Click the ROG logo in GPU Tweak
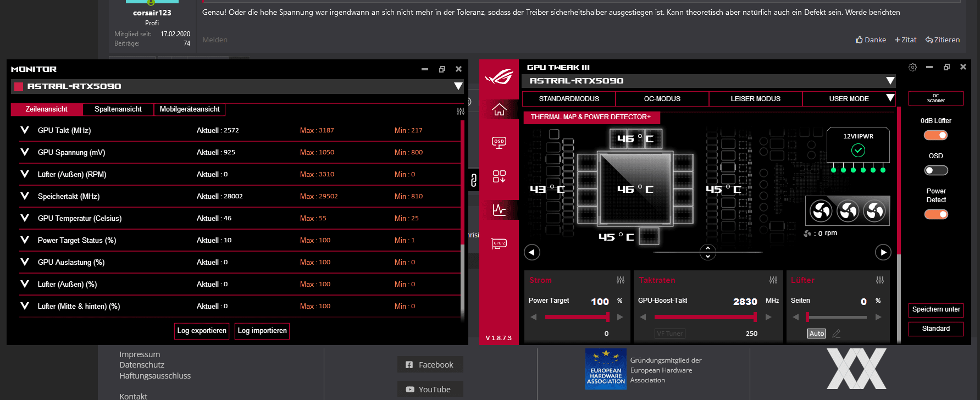 (x=499, y=77)
